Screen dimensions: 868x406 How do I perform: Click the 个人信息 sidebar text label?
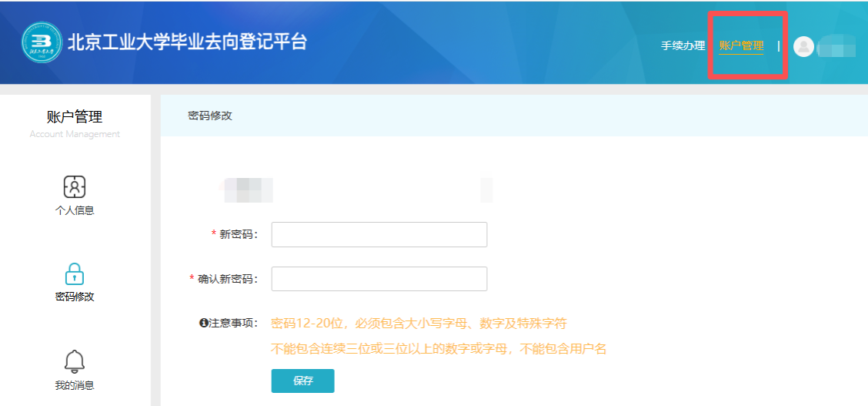tap(75, 210)
